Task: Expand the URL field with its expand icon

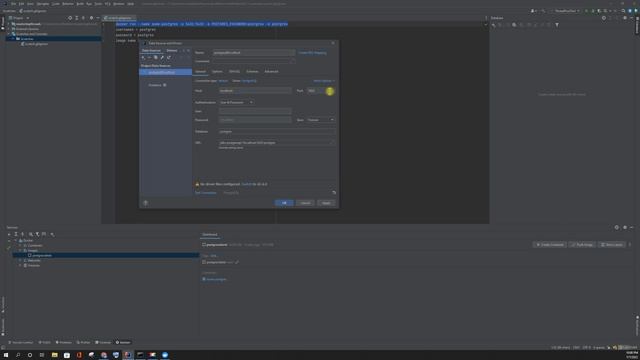Action: click(332, 143)
